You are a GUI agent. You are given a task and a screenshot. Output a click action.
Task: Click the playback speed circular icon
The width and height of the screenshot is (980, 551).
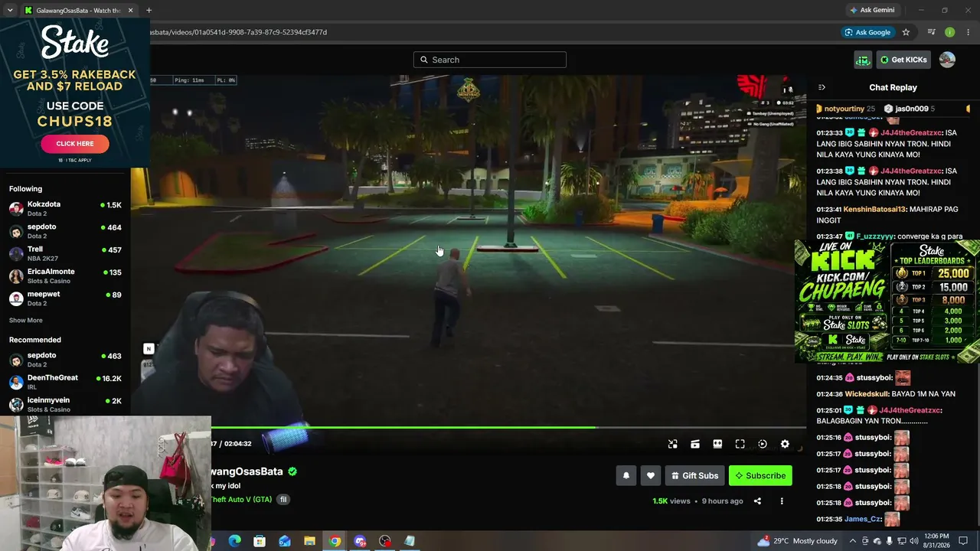pos(763,444)
